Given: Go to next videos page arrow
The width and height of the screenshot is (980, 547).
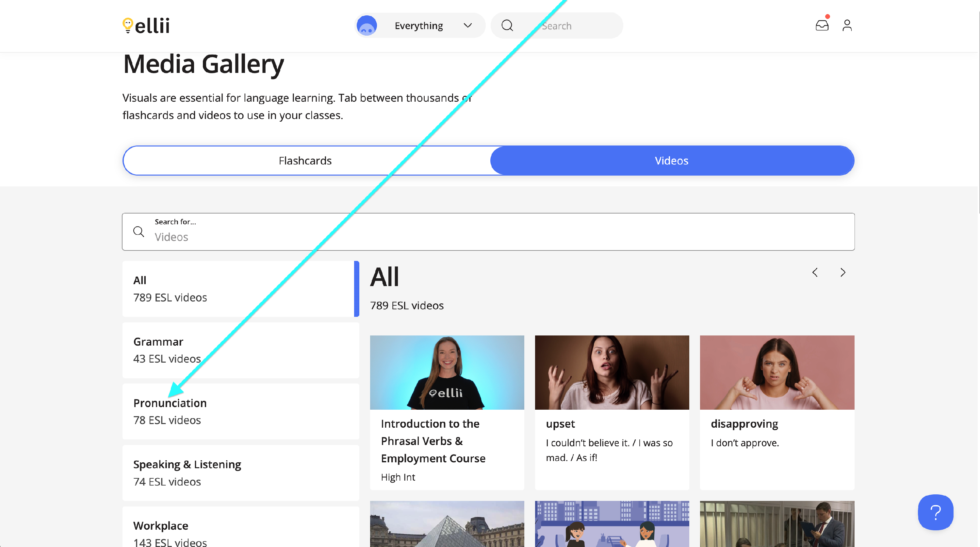Looking at the screenshot, I should 843,273.
